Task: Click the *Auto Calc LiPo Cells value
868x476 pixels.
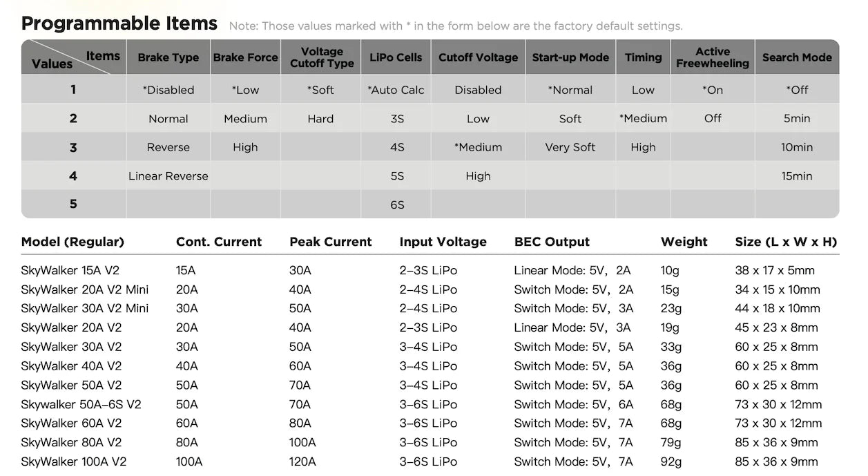Action: (x=396, y=90)
